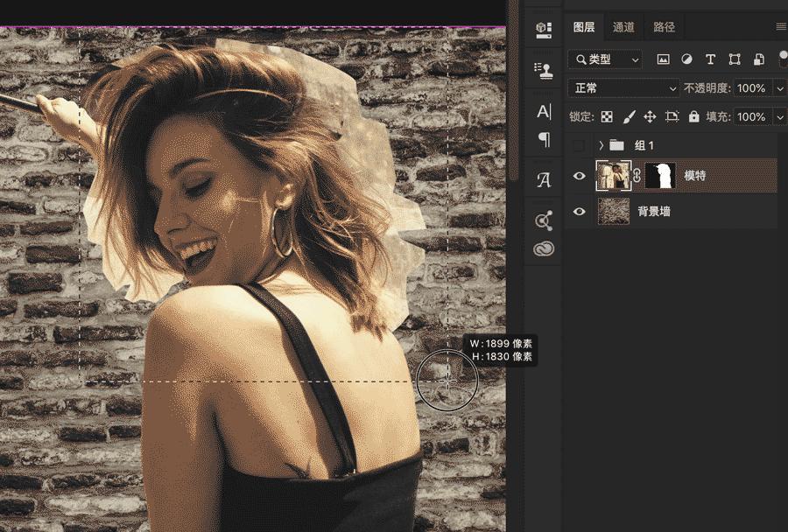The height and width of the screenshot is (532, 788).
Task: Click the mask link chain on 模特 layer
Action: pyautogui.click(x=637, y=175)
